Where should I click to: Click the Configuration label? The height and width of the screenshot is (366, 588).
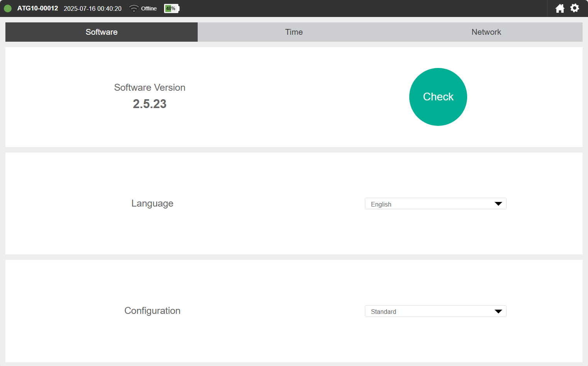pos(153,311)
